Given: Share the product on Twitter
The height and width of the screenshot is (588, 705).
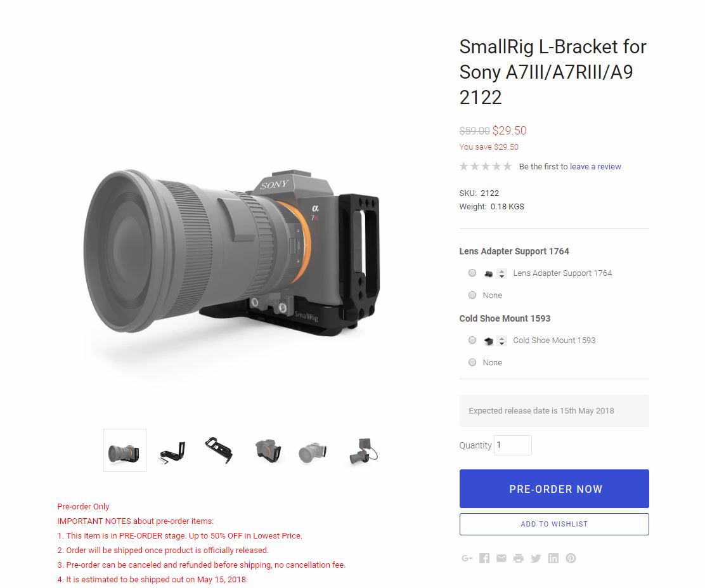Looking at the screenshot, I should [x=536, y=558].
